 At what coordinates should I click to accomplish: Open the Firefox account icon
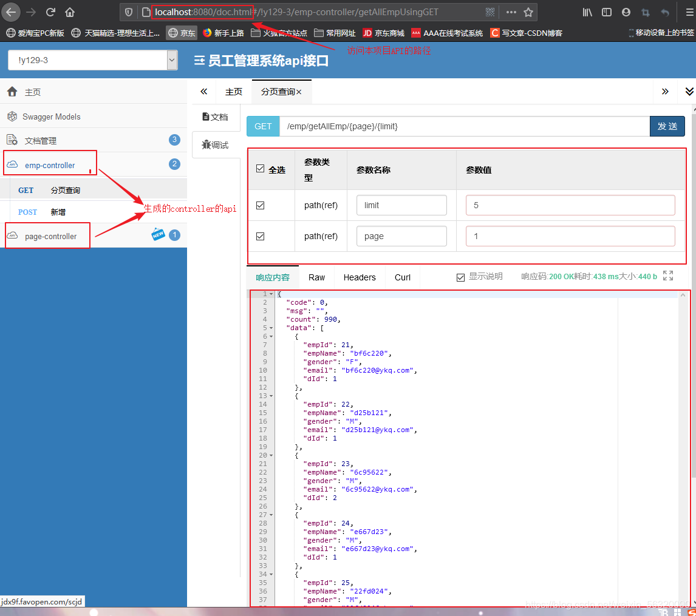click(626, 12)
